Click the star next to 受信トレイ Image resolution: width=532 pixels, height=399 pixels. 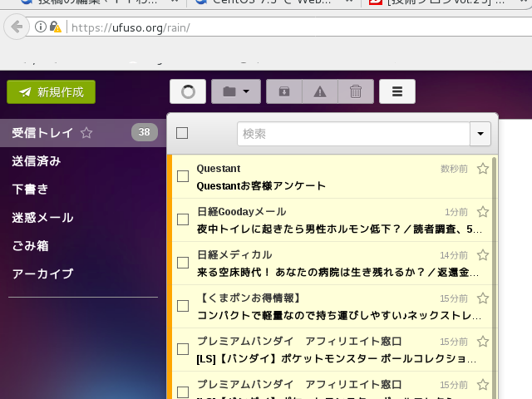(x=86, y=133)
